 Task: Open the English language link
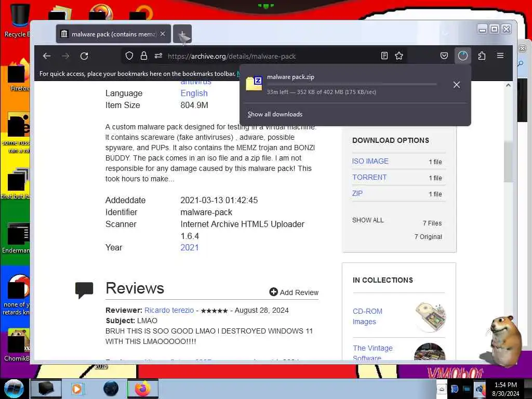tap(194, 94)
